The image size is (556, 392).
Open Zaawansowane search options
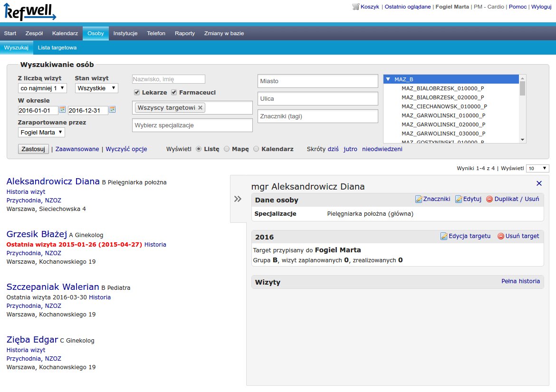(77, 149)
